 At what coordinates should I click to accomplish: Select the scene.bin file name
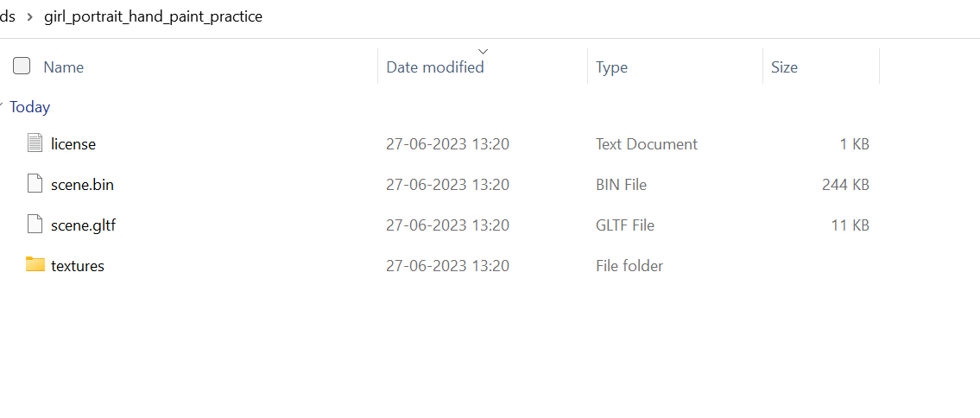[x=83, y=185]
